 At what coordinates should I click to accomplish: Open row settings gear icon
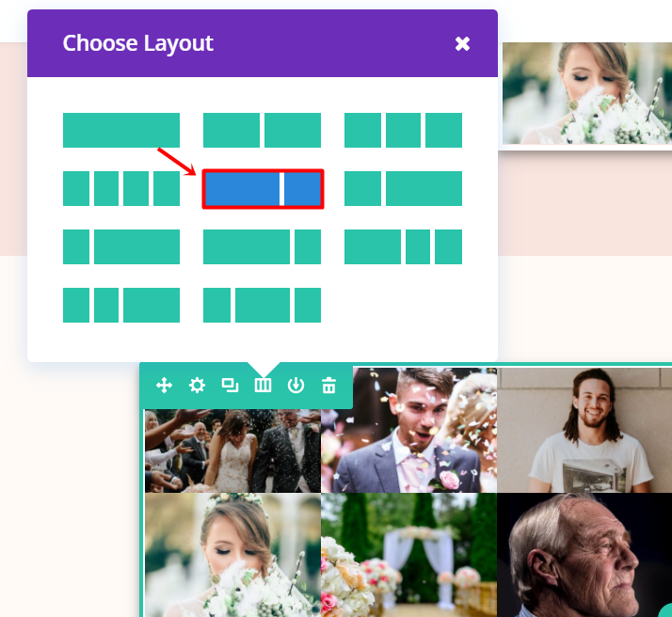point(197,386)
